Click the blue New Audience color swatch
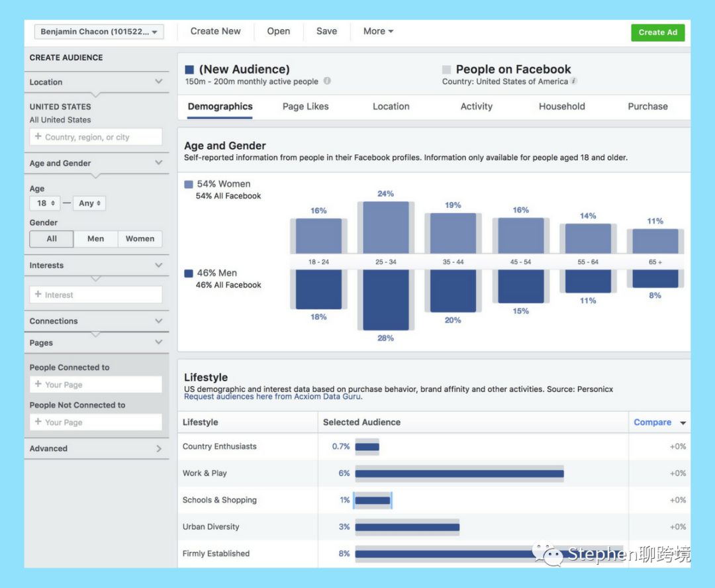 (189, 70)
